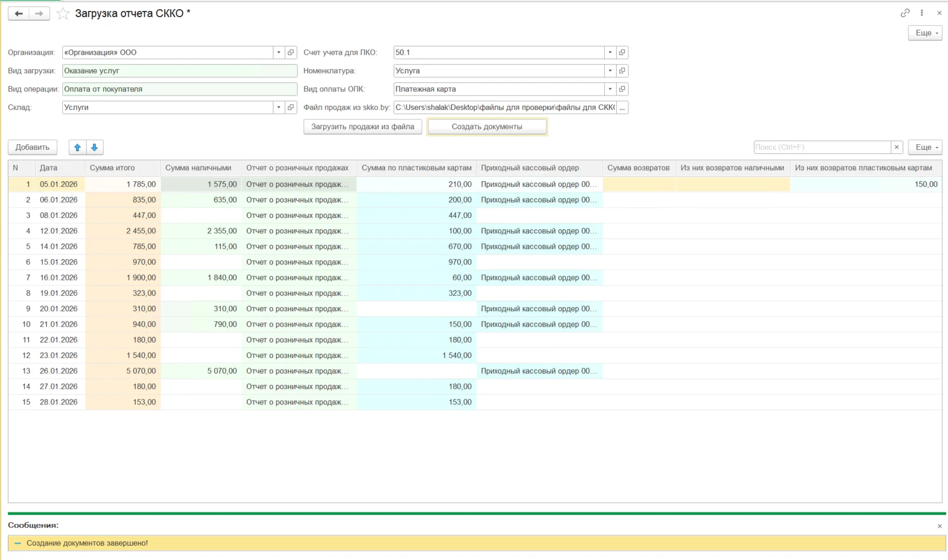Click the message Создание документов завершено!
The height and width of the screenshot is (560, 948).
(x=87, y=543)
